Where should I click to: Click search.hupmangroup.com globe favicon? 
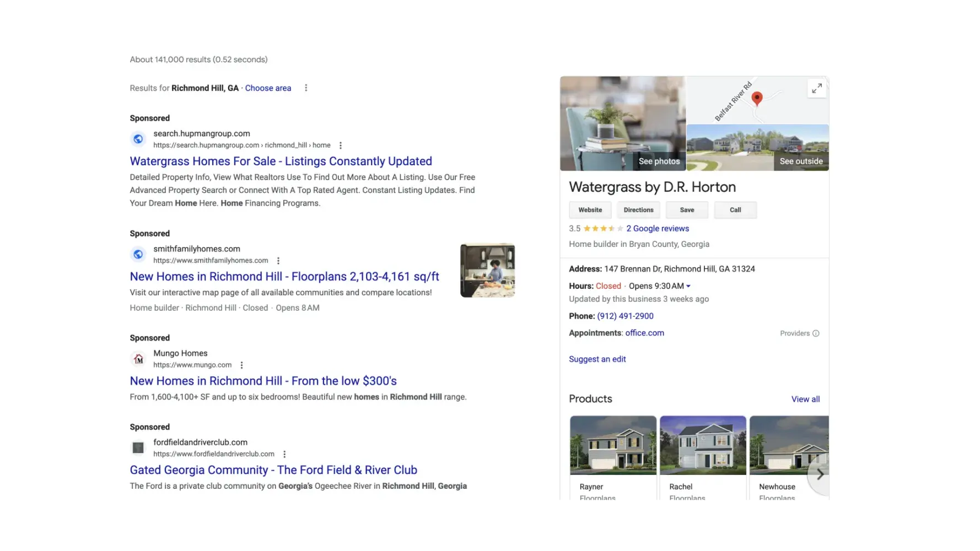pyautogui.click(x=138, y=139)
